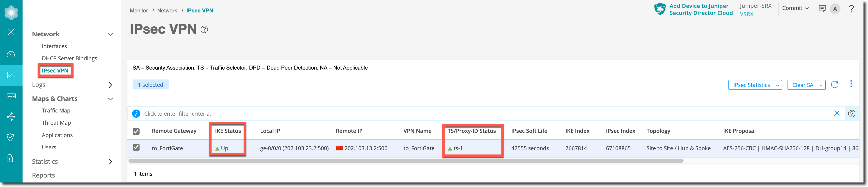Open the Monitor icon in left rail
This screenshot has width=868, height=187.
coord(11,75)
